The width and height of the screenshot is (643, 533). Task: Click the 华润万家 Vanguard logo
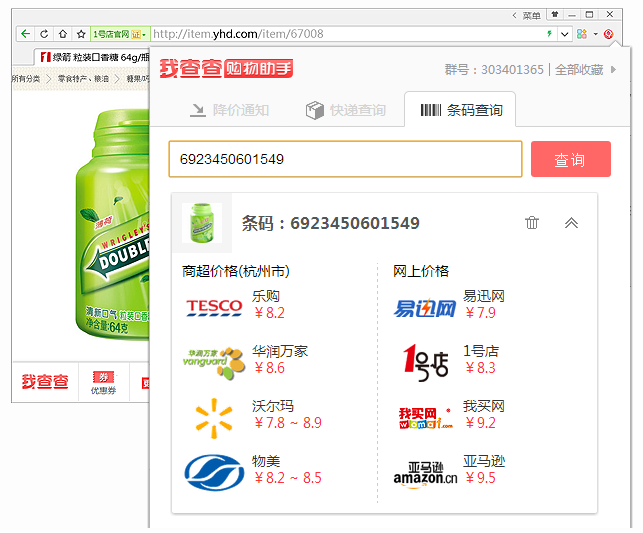pos(214,361)
